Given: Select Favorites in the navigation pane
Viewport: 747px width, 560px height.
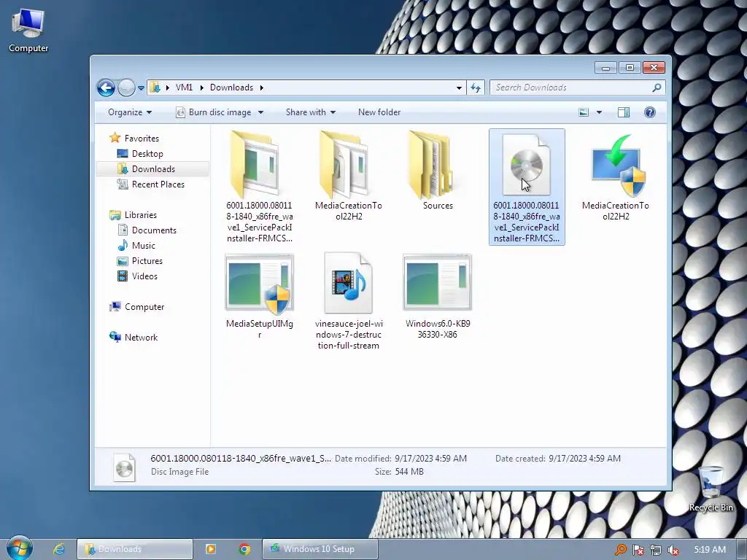Looking at the screenshot, I should 135,138.
